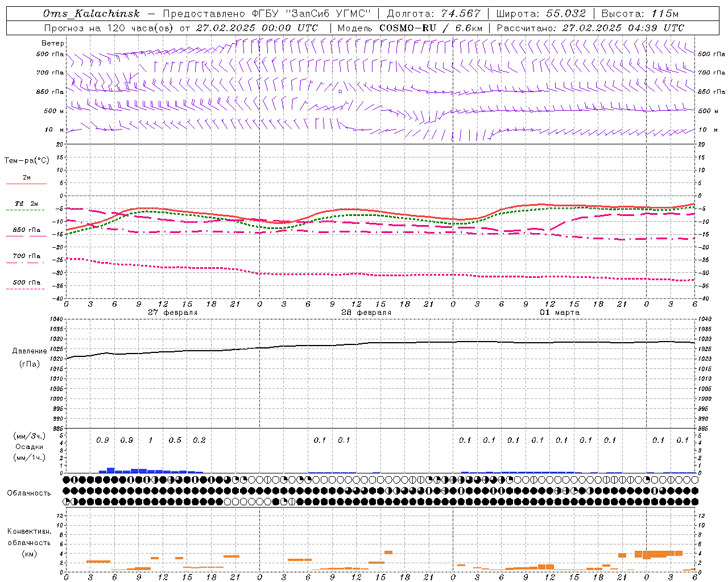Select the Модель COSMO-RU / 6.6км text
The image size is (728, 582).
[410, 28]
